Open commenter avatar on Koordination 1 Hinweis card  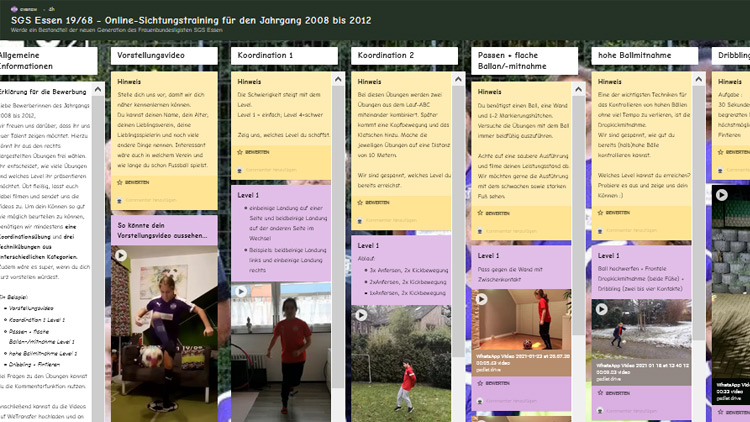pyautogui.click(x=240, y=170)
